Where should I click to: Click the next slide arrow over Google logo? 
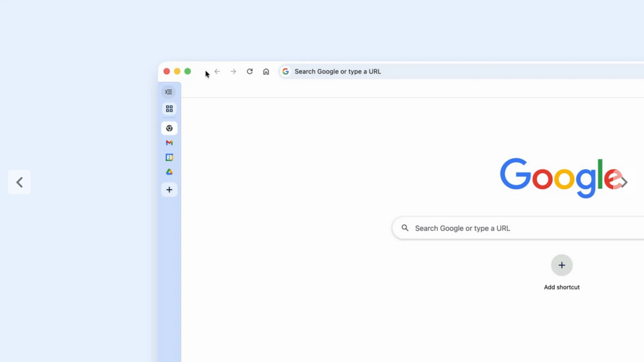point(624,182)
